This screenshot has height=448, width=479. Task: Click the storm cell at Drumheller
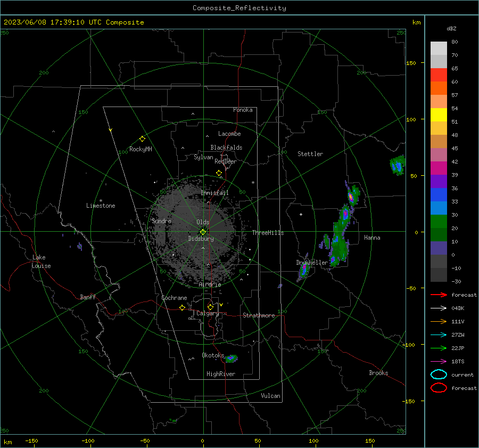(304, 270)
